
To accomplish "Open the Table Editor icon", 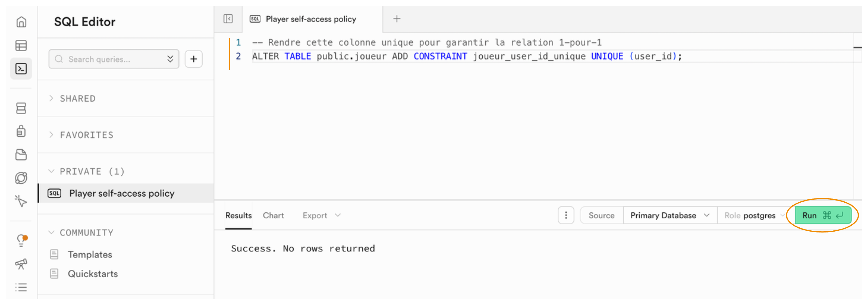I will tap(21, 45).
